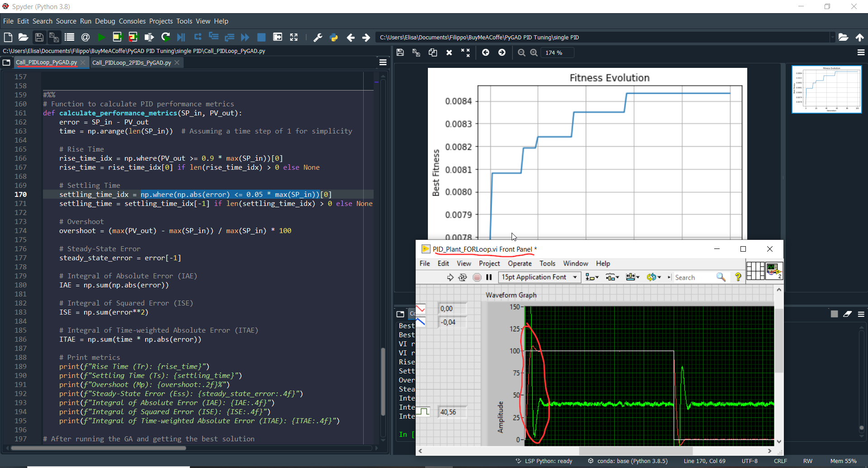Run the current selection or line
868x468 pixels.
149,37
